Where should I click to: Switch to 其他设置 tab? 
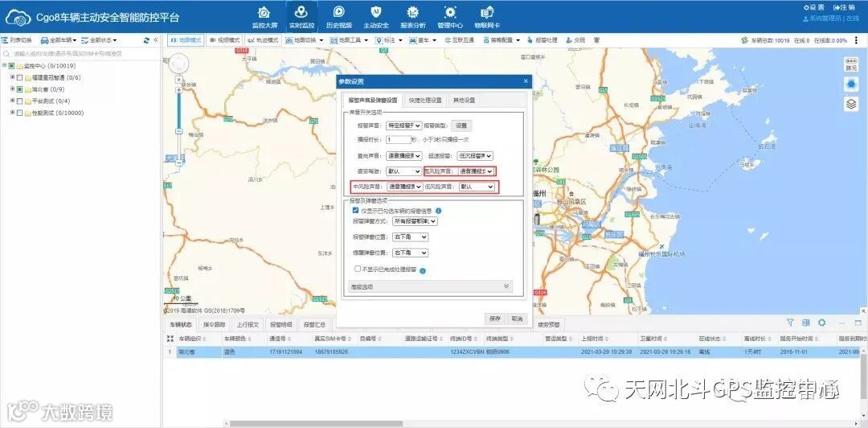pyautogui.click(x=464, y=101)
